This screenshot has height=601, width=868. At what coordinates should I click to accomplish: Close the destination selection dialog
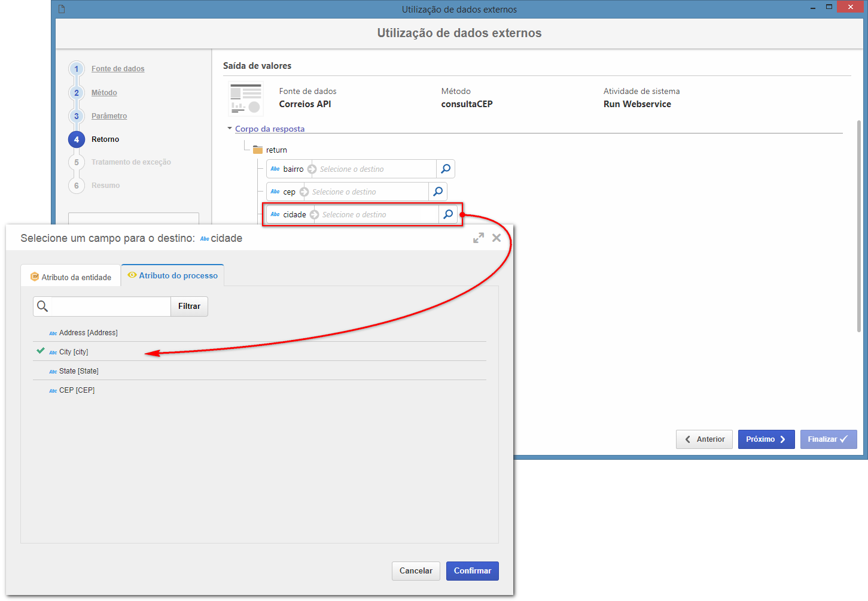click(x=497, y=238)
